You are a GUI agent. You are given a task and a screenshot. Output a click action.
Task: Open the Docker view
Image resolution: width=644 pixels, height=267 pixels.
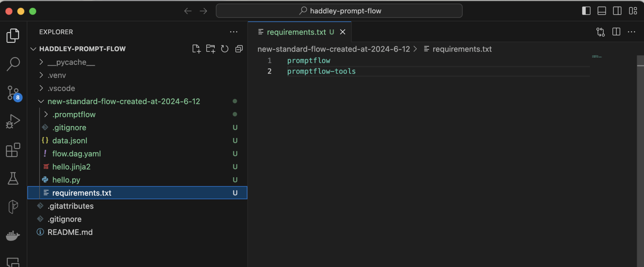[x=13, y=235]
